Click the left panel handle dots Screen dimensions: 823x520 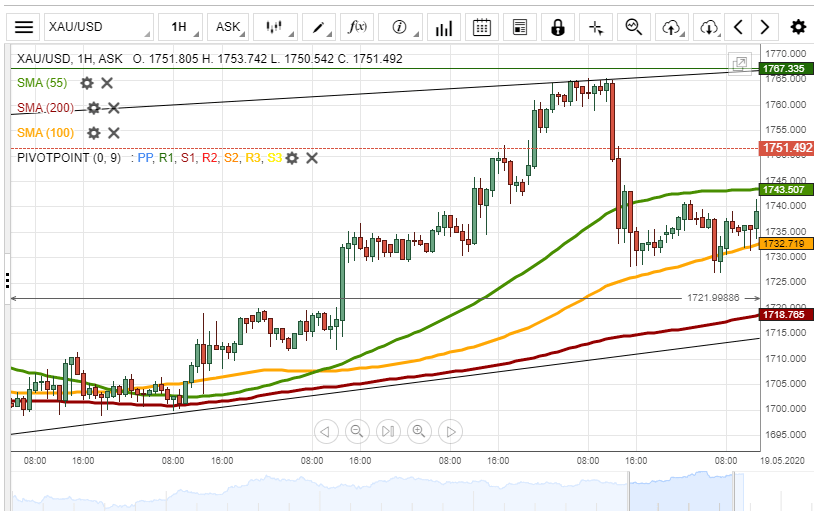coord(7,280)
